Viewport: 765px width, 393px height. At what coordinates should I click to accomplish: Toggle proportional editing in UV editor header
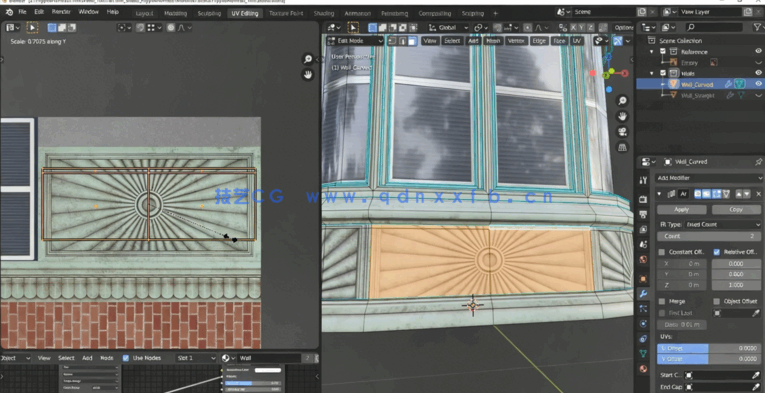tap(171, 28)
